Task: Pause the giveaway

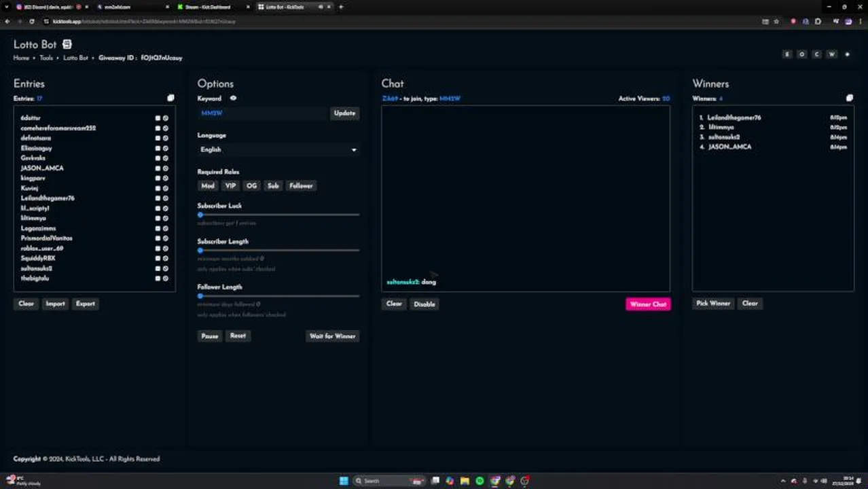Action: point(210,336)
